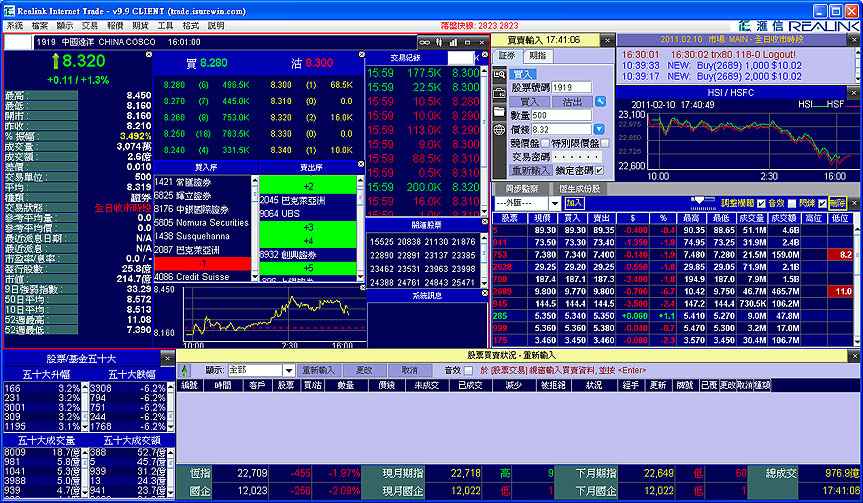The height and width of the screenshot is (503, 863).
Task: Toggle the 閃爍 flashing checkbox
Action: point(822,204)
